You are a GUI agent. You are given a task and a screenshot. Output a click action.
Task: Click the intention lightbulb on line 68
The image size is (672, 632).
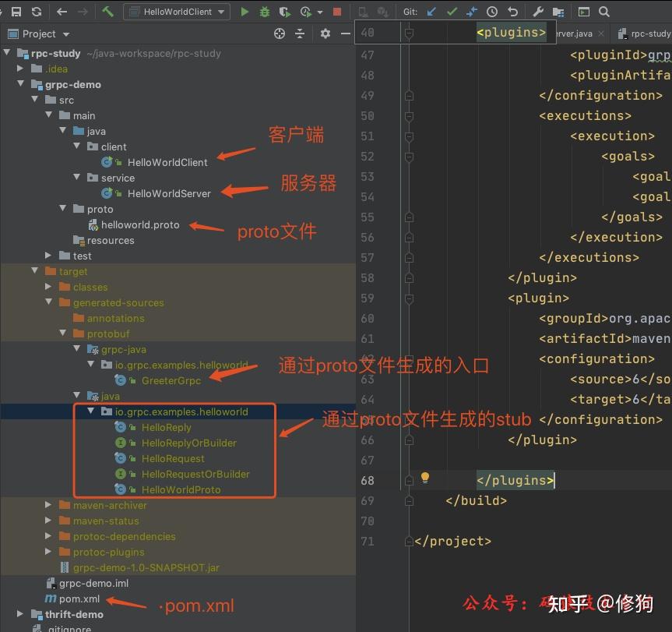tap(425, 480)
